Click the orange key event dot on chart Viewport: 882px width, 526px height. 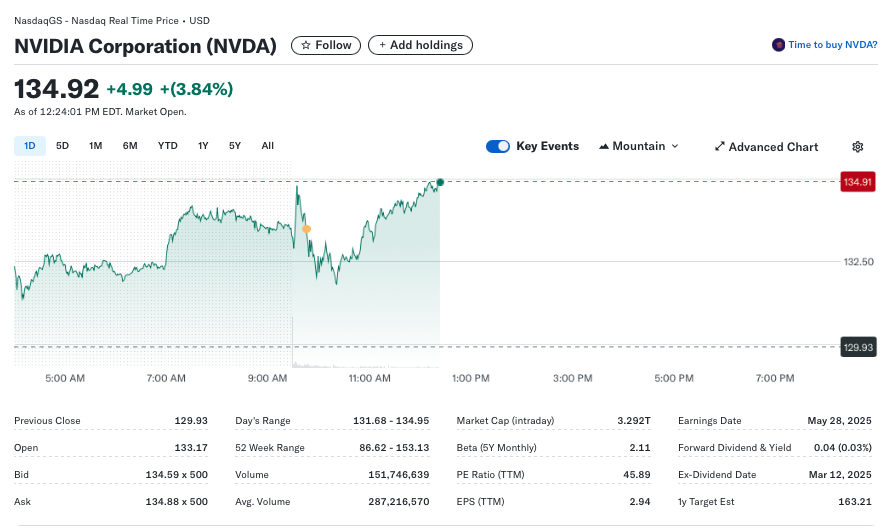(306, 229)
